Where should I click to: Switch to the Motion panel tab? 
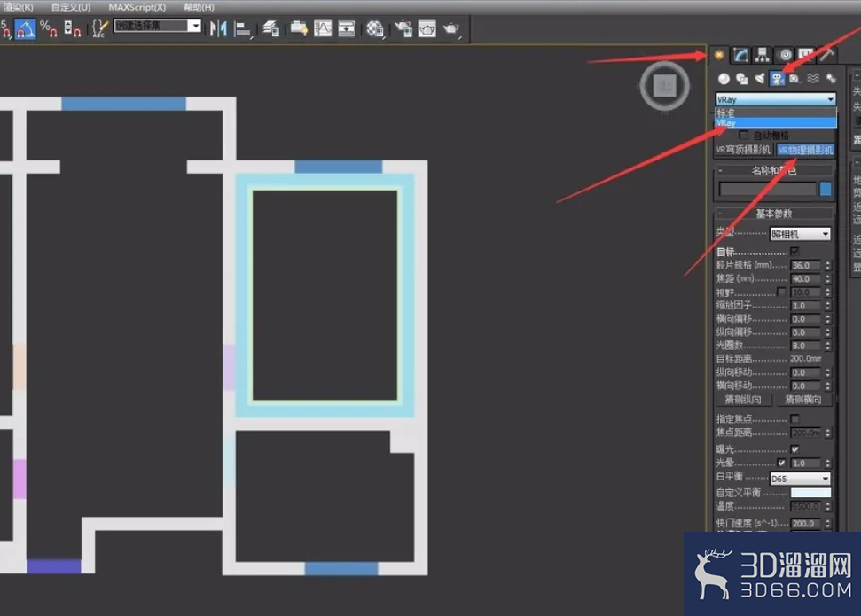786,55
